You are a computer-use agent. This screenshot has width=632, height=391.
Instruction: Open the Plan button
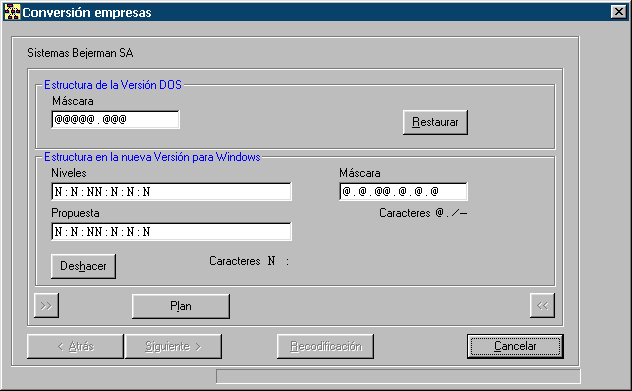point(181,306)
